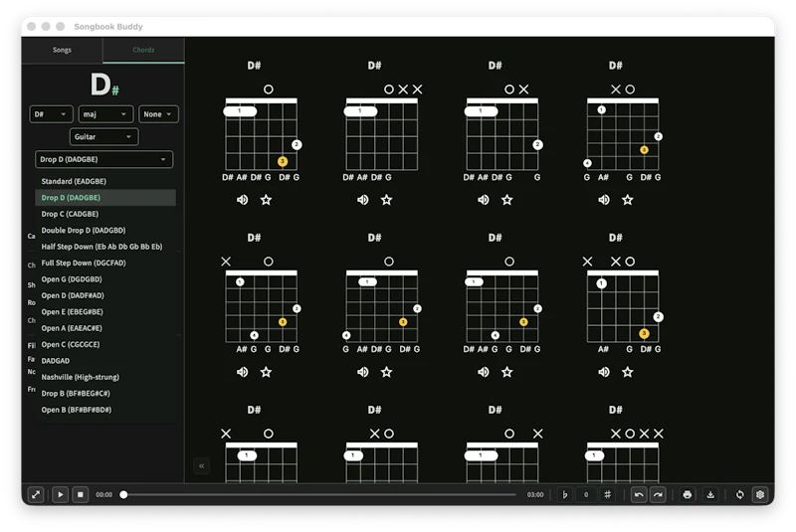Play sound of second-row chord A# G G D# G
796x532 pixels.
click(x=242, y=372)
